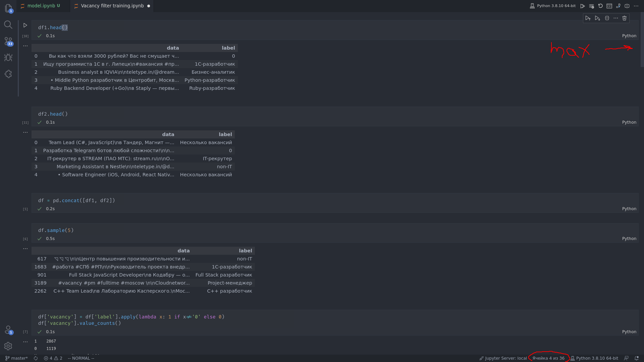Click the vertical editor scrollbar
This screenshot has height=362, width=644.
[642, 40]
